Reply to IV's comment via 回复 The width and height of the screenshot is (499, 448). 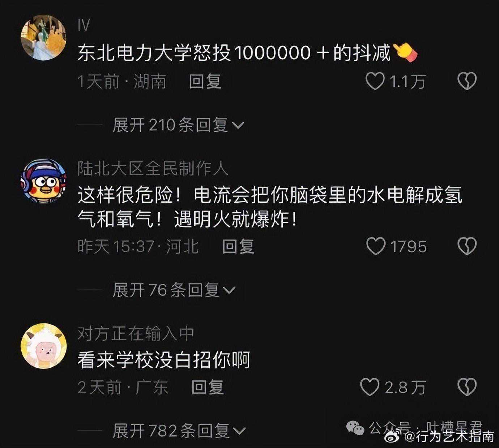tap(205, 81)
